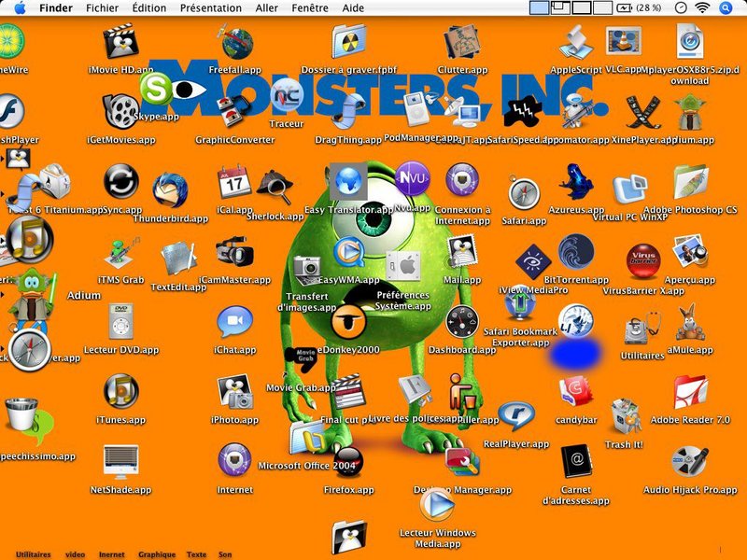Viewport: 747px width, 560px height.
Task: Open the AppleScript folder icon
Action: 576,42
